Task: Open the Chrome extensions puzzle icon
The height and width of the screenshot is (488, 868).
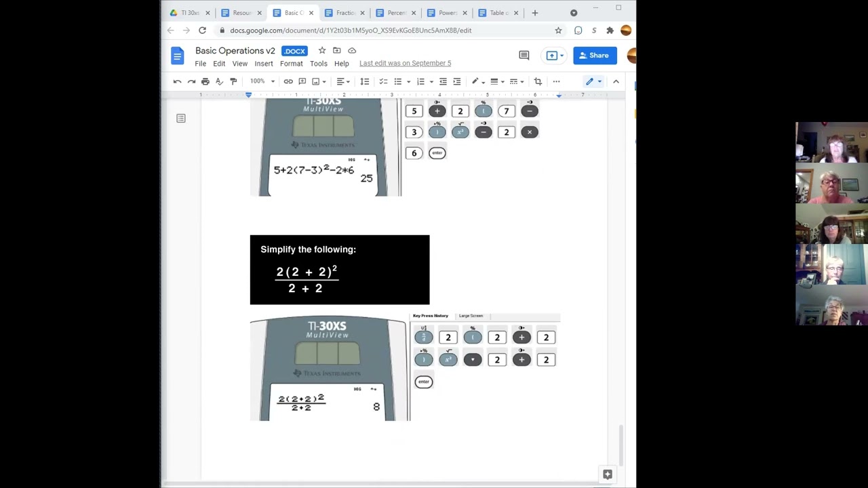Action: (x=610, y=30)
